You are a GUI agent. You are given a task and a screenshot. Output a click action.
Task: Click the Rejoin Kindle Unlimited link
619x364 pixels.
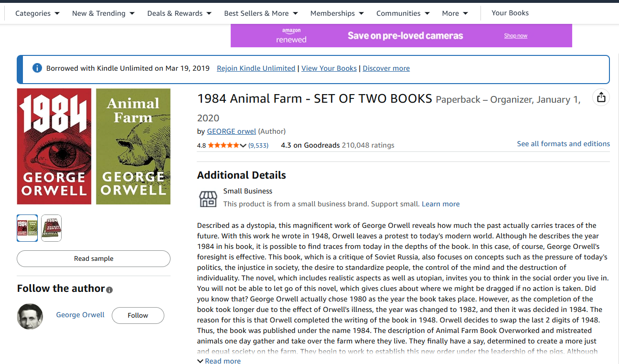(256, 68)
